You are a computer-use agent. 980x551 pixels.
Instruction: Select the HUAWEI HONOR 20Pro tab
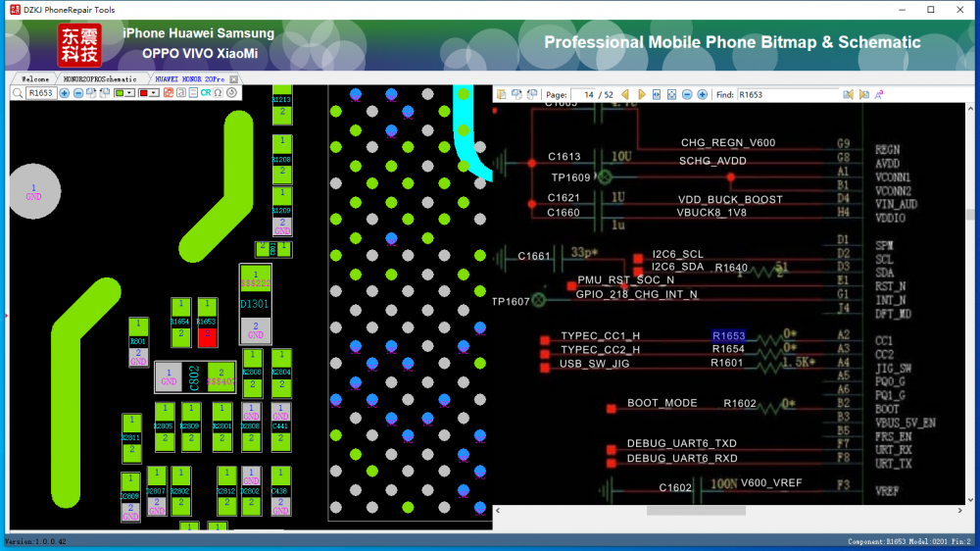[189, 79]
